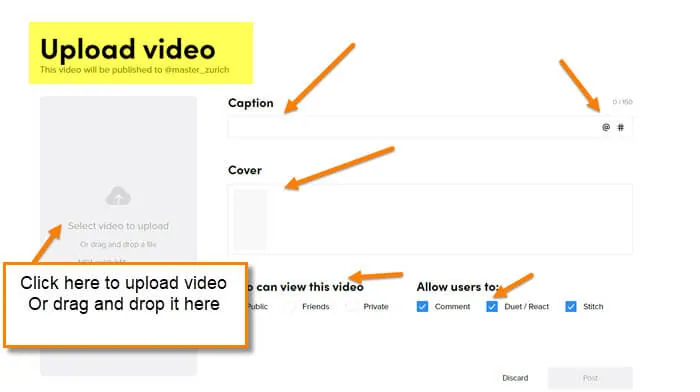Uncheck the Duet / React checkbox
This screenshot has height=392, width=700.
pos(492,307)
